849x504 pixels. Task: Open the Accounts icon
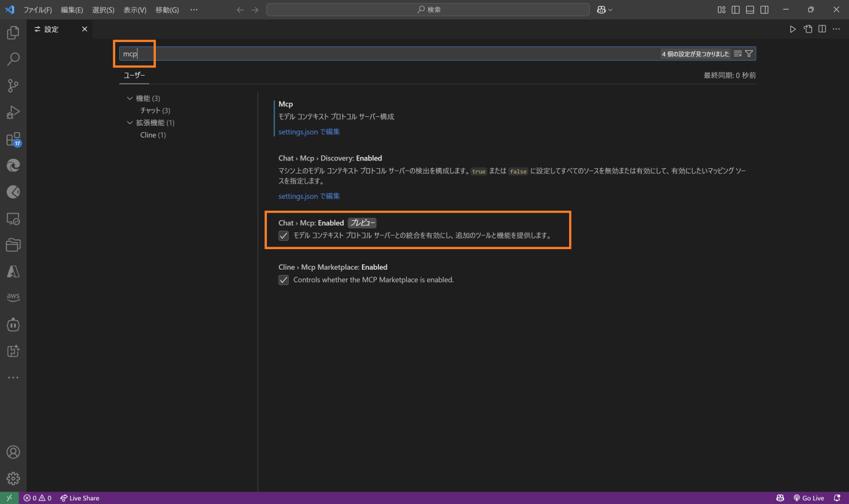pyautogui.click(x=13, y=452)
